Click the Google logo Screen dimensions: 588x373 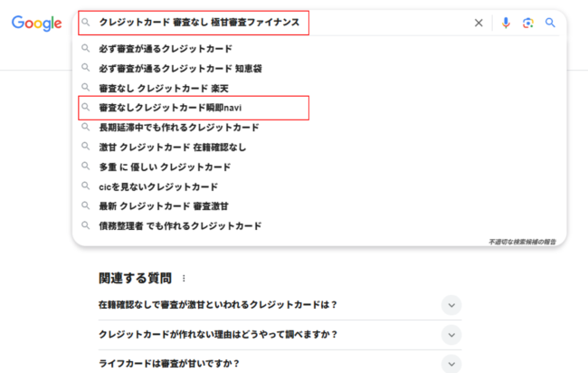(x=36, y=24)
